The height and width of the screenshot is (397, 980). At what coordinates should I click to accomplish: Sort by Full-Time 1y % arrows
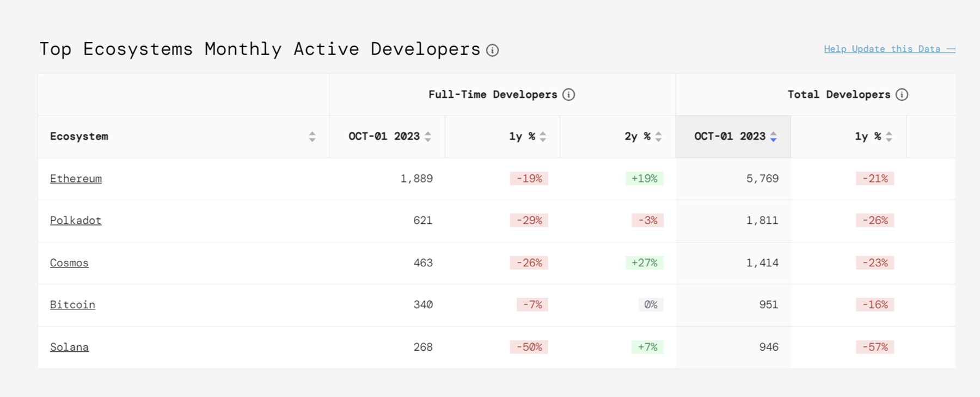click(x=543, y=137)
